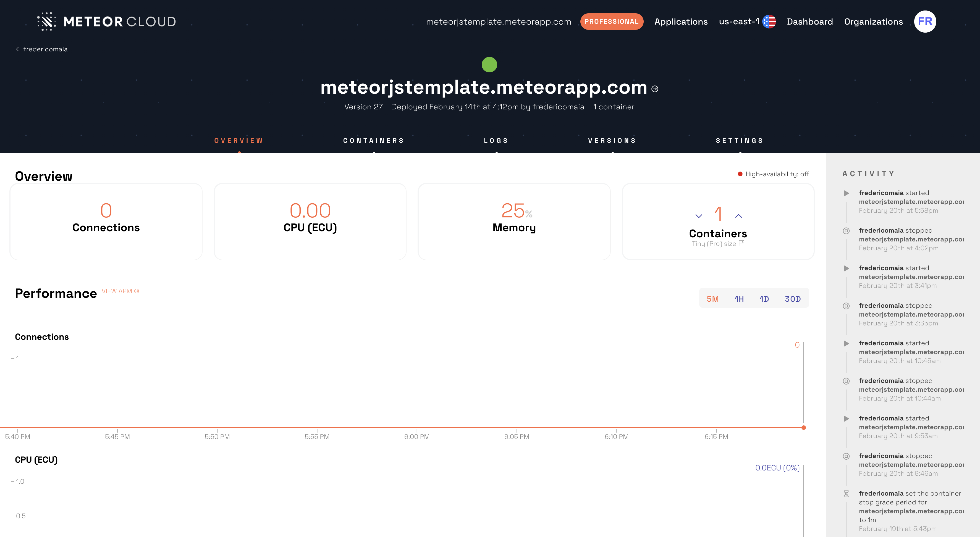This screenshot has height=537, width=980.
Task: Open the VIEW APM link
Action: pyautogui.click(x=120, y=291)
